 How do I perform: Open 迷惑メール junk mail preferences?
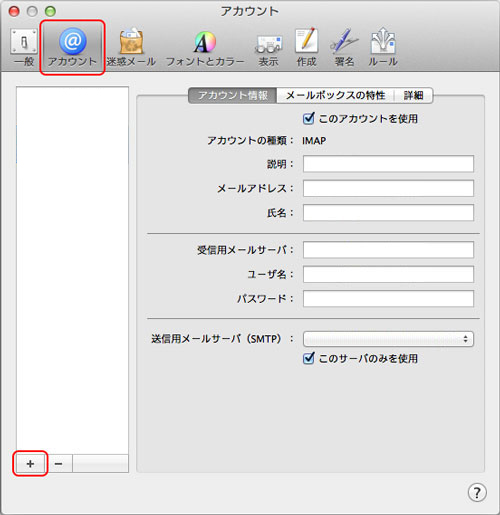(x=131, y=47)
